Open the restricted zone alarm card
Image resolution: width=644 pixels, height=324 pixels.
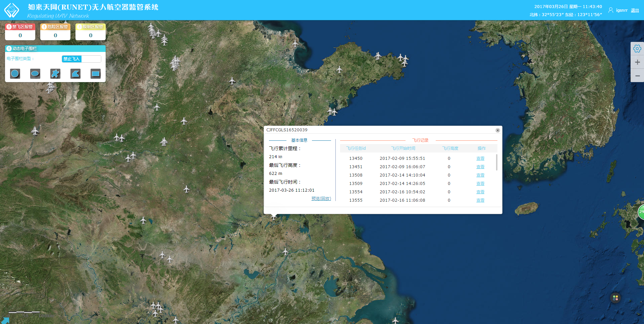coord(91,32)
